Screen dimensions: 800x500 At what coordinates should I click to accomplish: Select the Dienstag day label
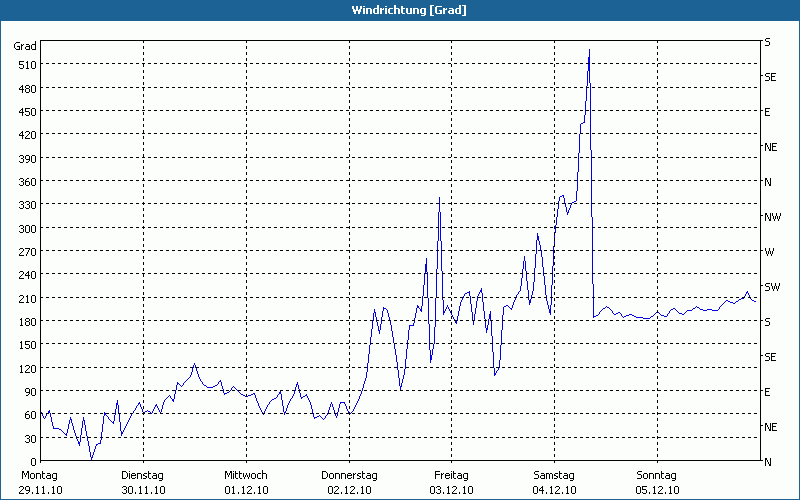tap(142, 475)
